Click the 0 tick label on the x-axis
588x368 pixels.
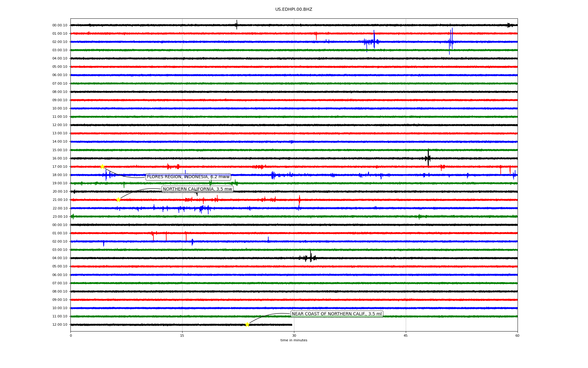[x=71, y=336]
